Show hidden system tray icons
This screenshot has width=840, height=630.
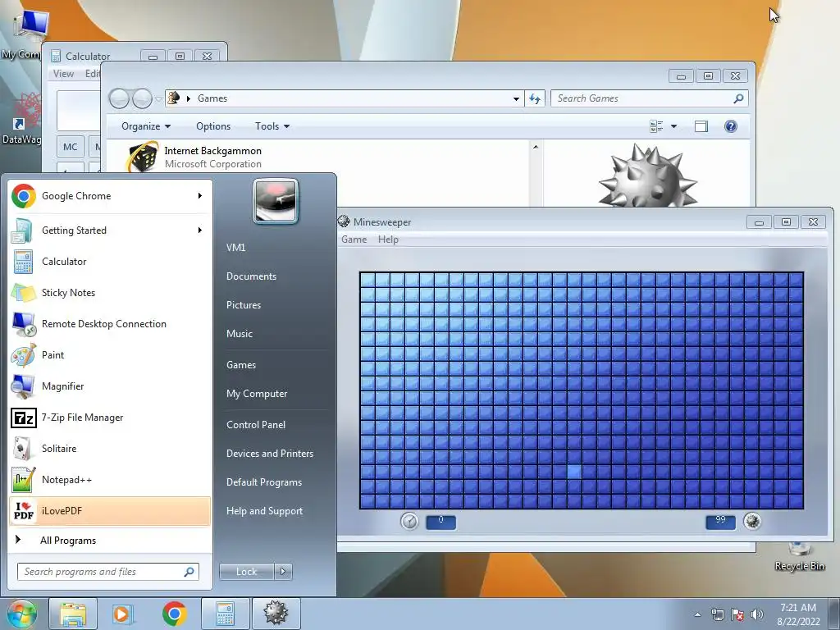coord(697,614)
